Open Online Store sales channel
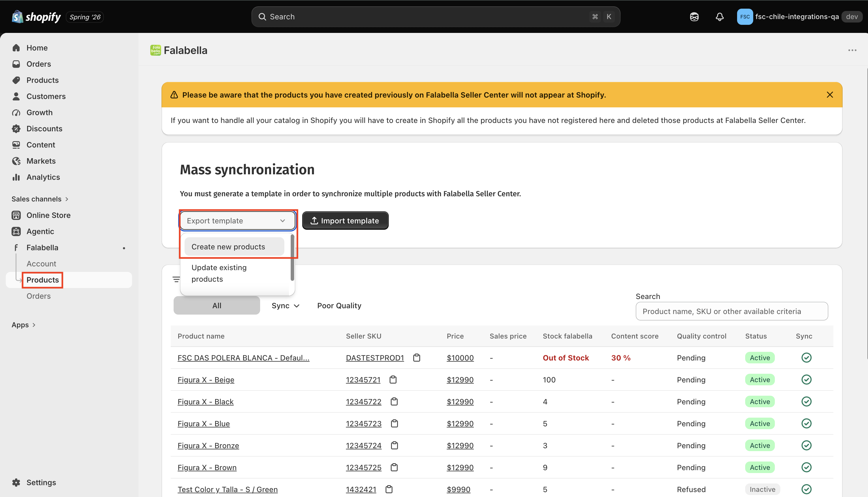This screenshot has height=497, width=868. click(x=69, y=215)
